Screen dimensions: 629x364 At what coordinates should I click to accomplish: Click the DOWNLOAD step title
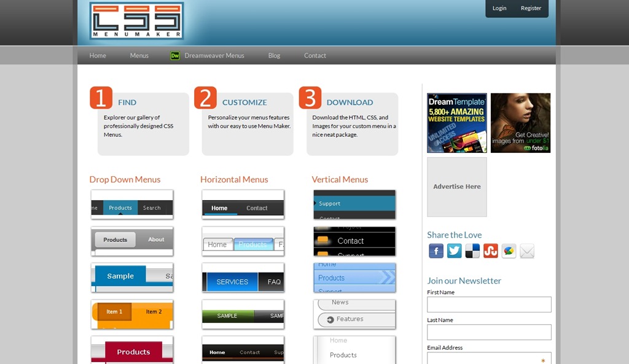click(x=350, y=103)
